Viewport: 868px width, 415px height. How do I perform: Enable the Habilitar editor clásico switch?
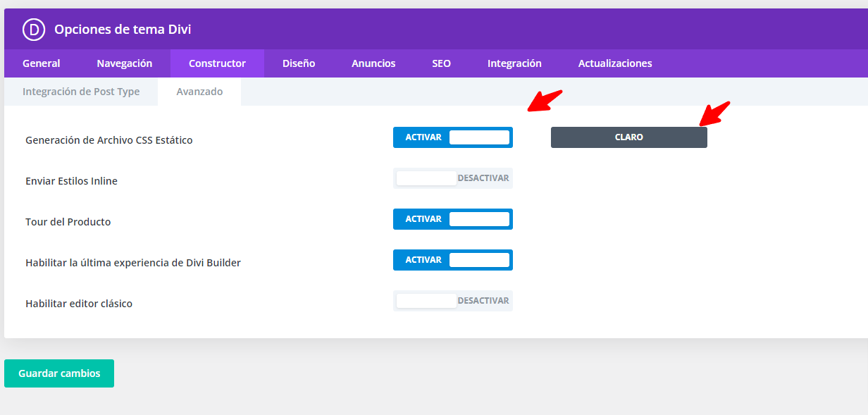tap(453, 301)
